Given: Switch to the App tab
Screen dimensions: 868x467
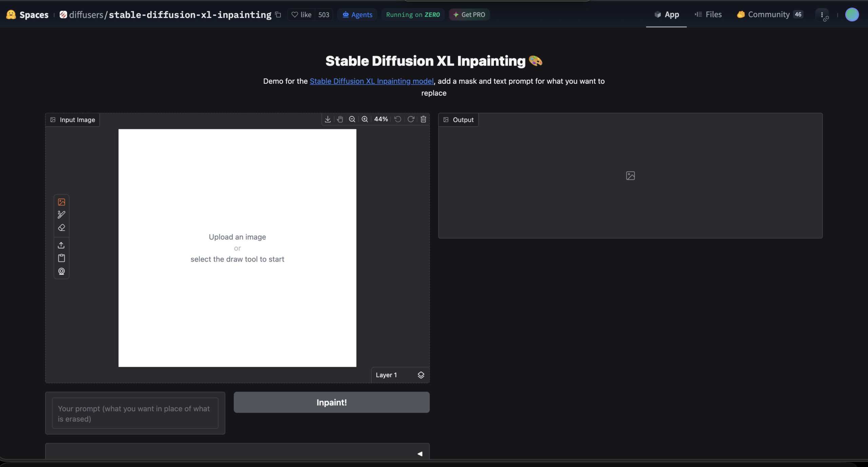Looking at the screenshot, I should pyautogui.click(x=666, y=15).
